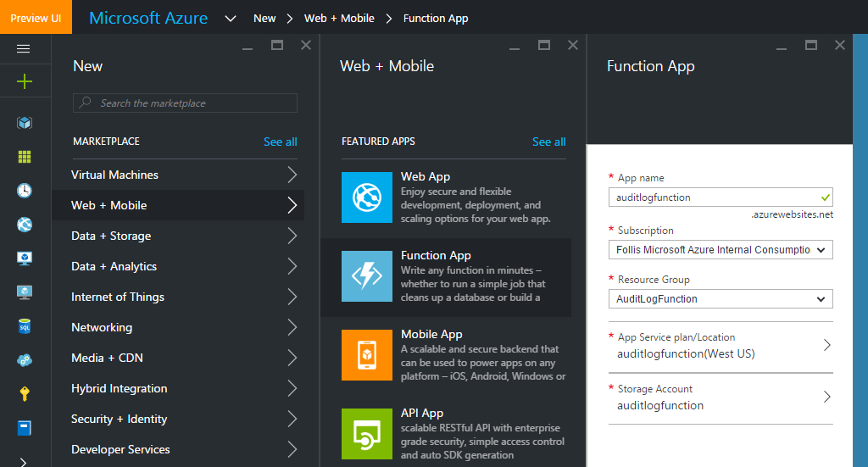Screen dimensions: 868x467
Task: Select the Web App title
Action: point(426,176)
